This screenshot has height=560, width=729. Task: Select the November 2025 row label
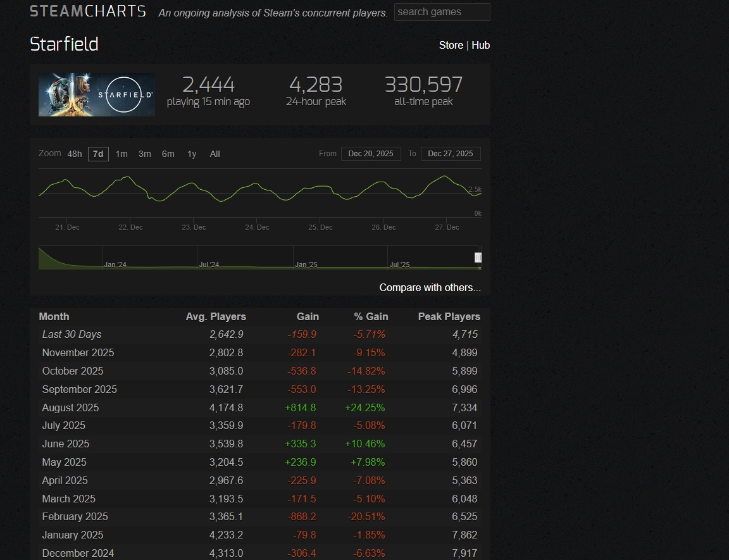point(78,352)
